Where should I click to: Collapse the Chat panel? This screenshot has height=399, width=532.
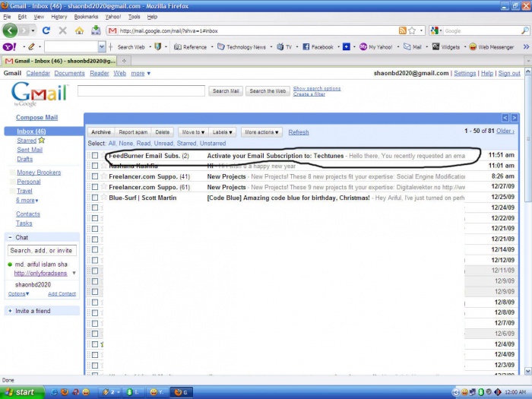(x=10, y=237)
